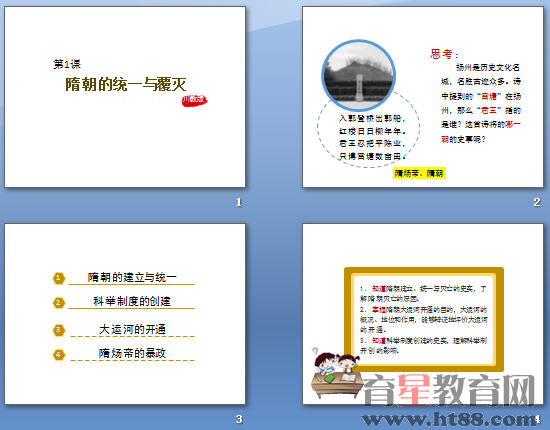Click hexagon bullet number 1
The image size is (550, 430).
click(x=59, y=278)
